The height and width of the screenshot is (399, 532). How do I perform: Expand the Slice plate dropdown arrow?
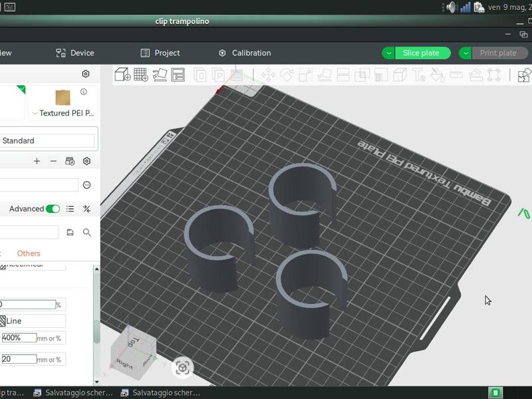tap(389, 53)
